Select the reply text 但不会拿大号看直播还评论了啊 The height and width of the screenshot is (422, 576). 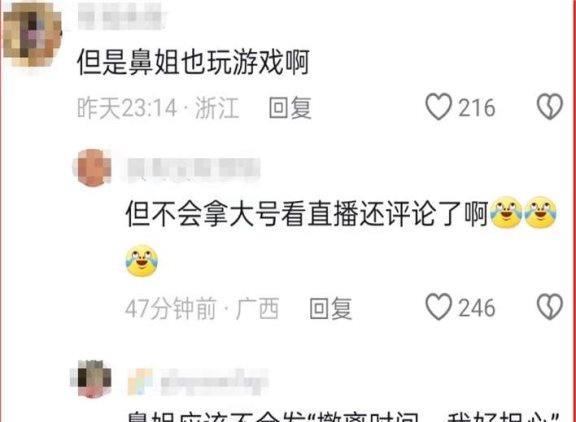pos(307,213)
